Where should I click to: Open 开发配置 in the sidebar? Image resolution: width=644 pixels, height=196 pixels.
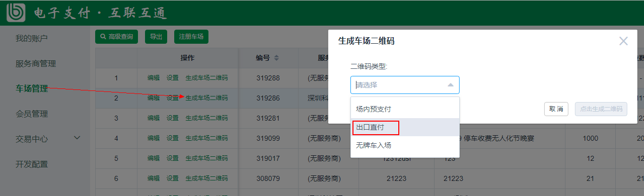point(31,164)
